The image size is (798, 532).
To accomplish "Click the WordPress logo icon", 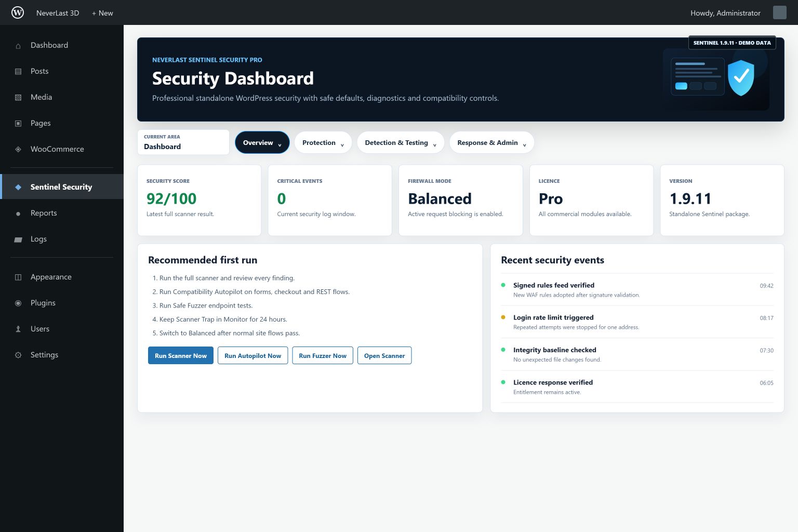I will (x=18, y=12).
